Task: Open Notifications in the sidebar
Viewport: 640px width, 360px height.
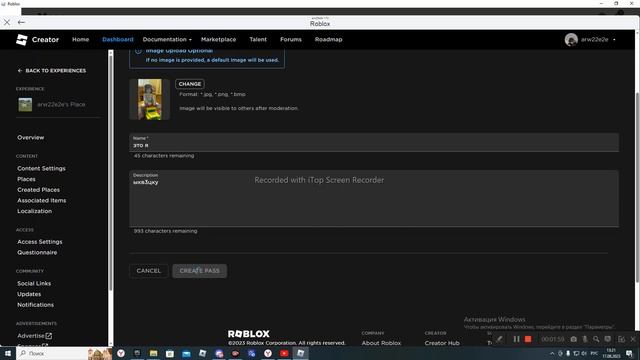Action: click(36, 305)
